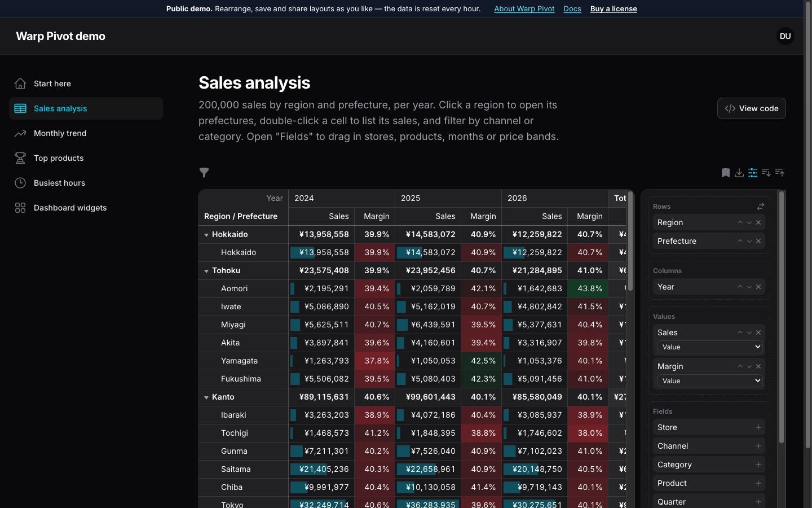Add the Channel field with its plus icon
Image resolution: width=812 pixels, height=508 pixels.
(758, 446)
